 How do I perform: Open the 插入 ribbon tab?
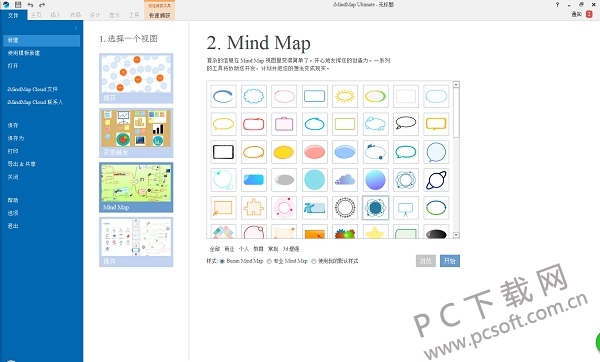coord(56,15)
